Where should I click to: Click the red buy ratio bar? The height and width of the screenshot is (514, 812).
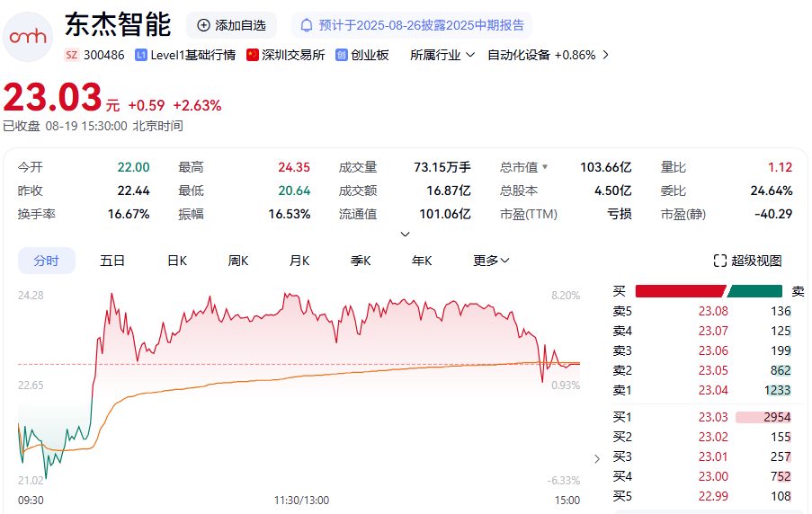tap(679, 291)
